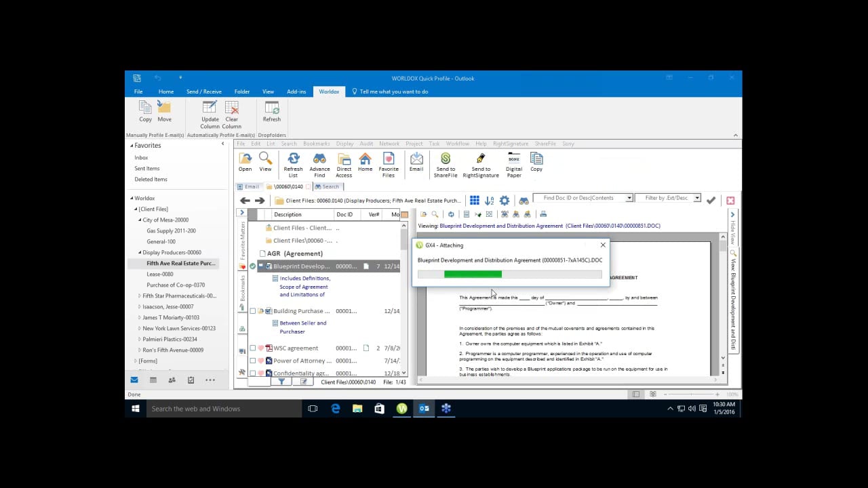This screenshot has width=868, height=488.
Task: Select the Power of Attorney checkbox
Action: [x=253, y=361]
